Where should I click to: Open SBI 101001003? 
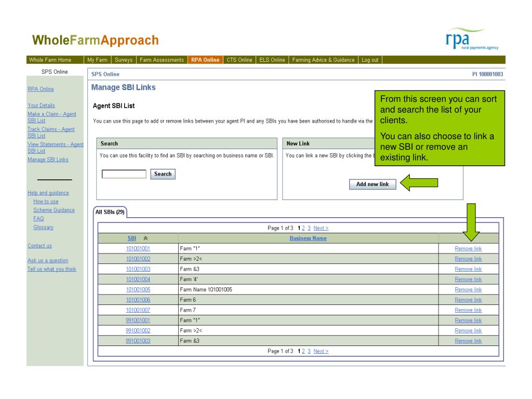(x=138, y=269)
